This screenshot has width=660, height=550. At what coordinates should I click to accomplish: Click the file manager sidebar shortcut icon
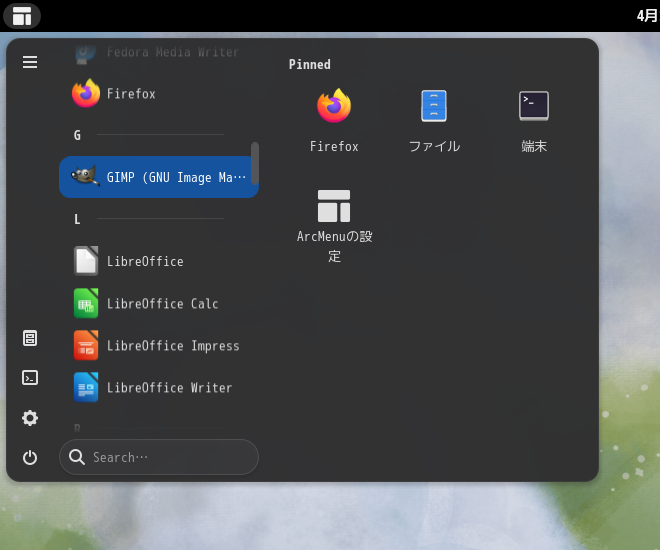tap(30, 338)
